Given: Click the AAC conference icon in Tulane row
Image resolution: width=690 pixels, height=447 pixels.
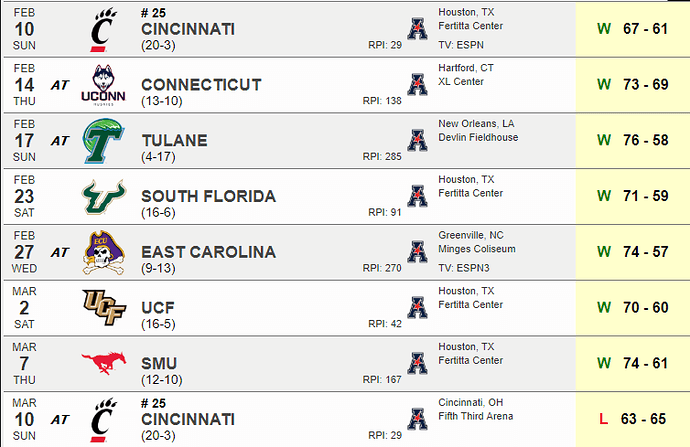Looking at the screenshot, I should (417, 141).
